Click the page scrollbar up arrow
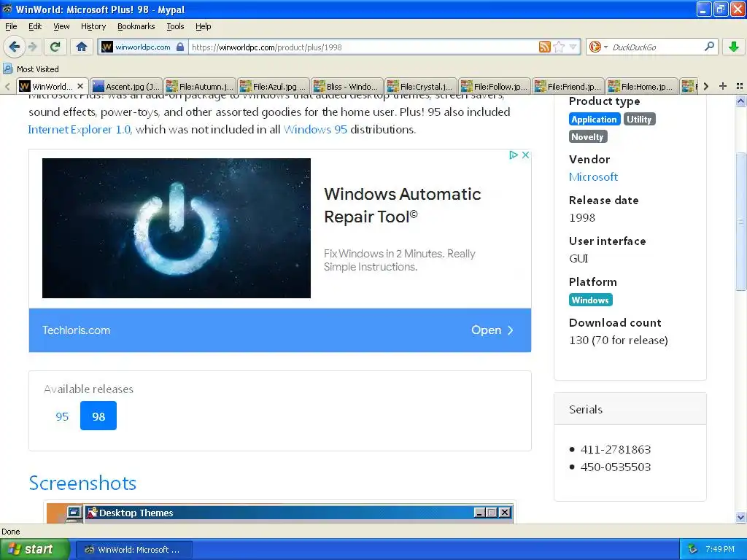Image resolution: width=747 pixels, height=560 pixels. [x=740, y=101]
